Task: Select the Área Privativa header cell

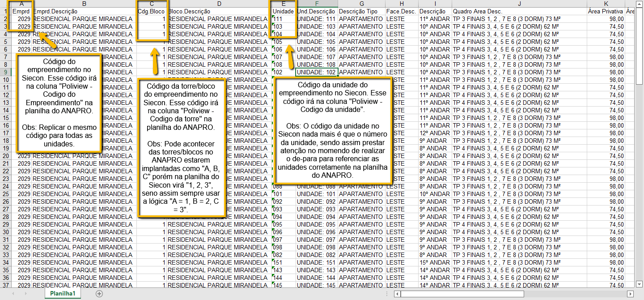Action: click(x=606, y=11)
